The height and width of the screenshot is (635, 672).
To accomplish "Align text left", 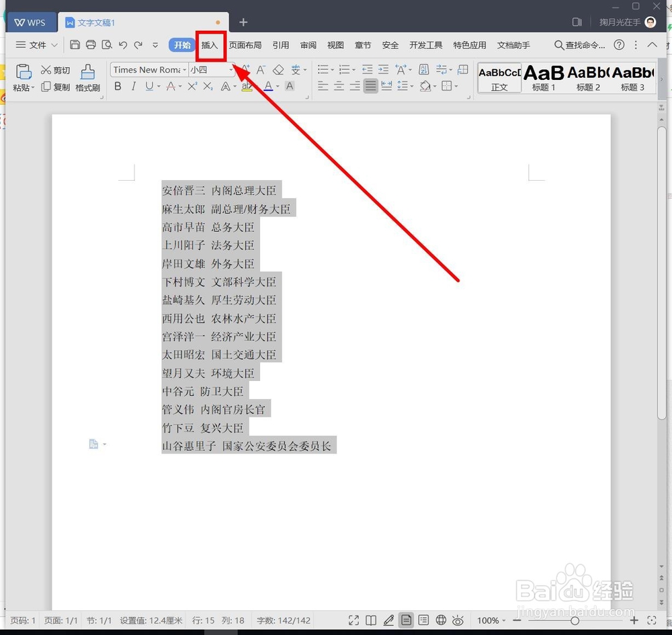I will pyautogui.click(x=323, y=86).
